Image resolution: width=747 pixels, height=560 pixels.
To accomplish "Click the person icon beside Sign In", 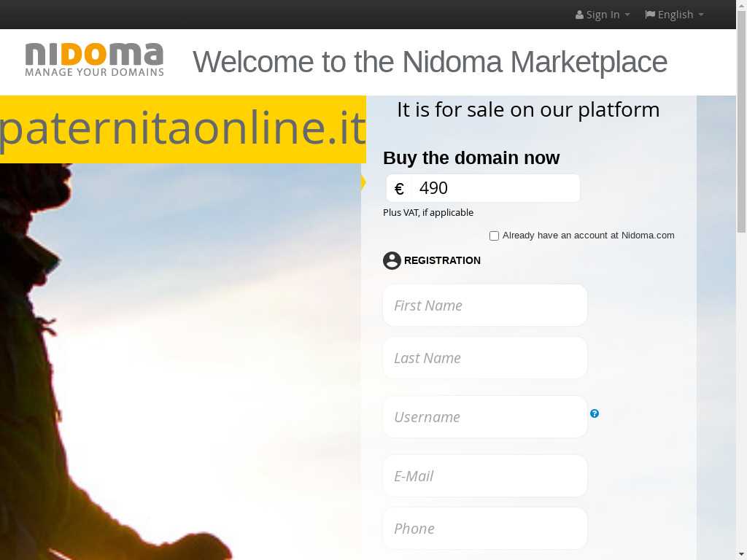I will point(579,15).
